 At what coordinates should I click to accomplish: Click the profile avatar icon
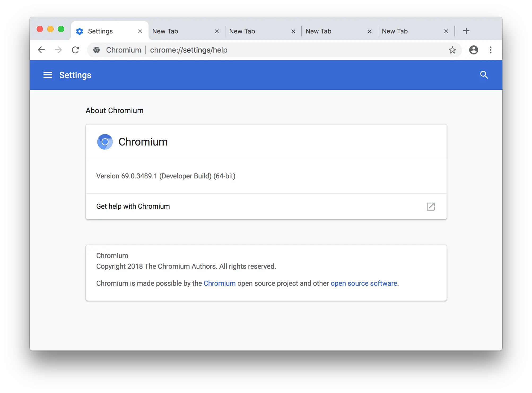[x=474, y=50]
